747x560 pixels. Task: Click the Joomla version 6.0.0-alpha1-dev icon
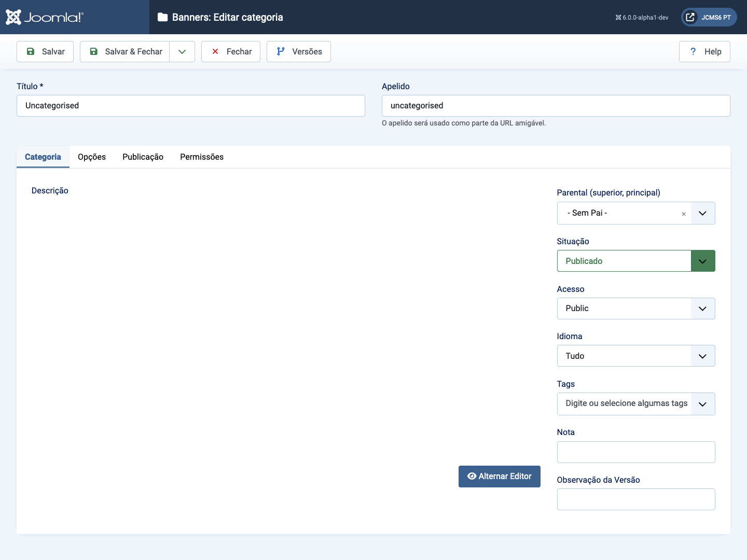[618, 18]
